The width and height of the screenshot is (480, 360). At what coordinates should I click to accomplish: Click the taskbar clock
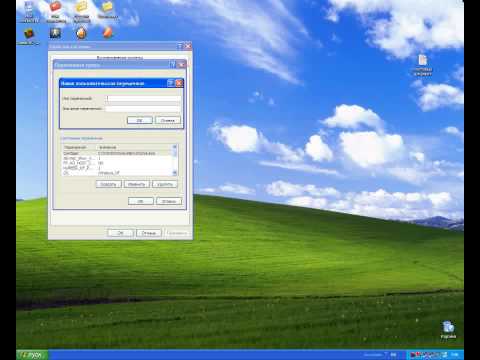[455, 355]
